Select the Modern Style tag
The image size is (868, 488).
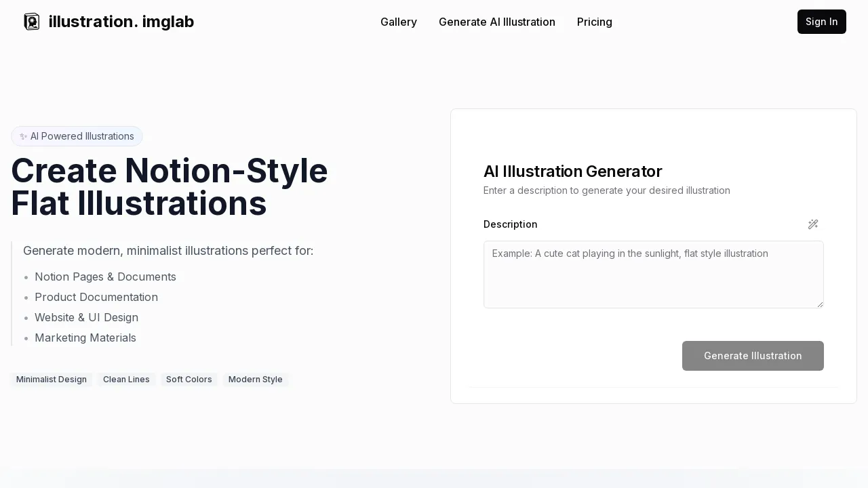click(256, 380)
